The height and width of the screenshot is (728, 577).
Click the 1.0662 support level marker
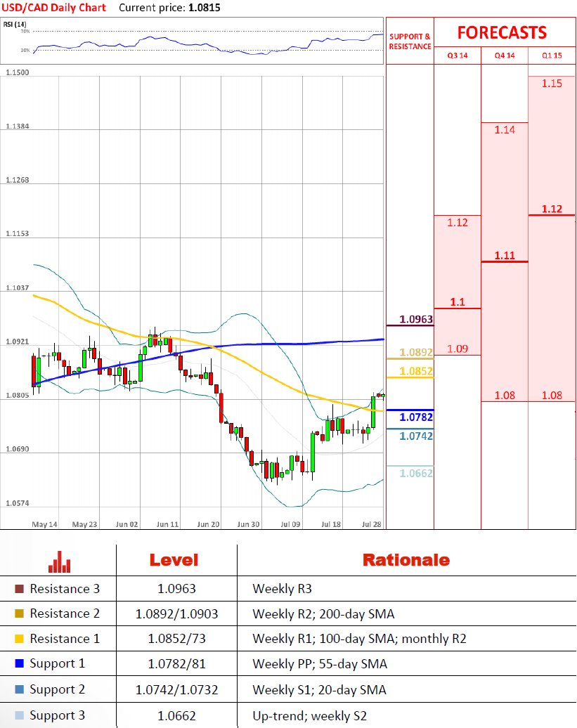416,473
